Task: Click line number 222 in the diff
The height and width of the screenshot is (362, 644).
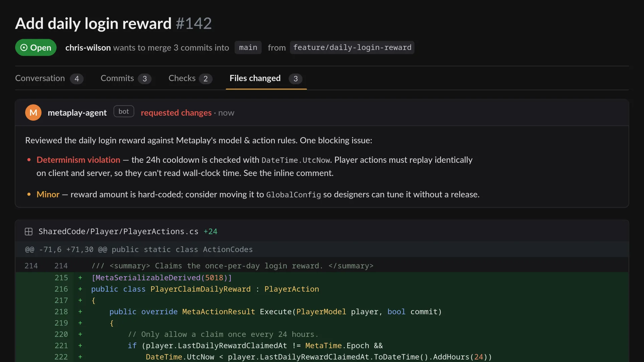Action: (x=61, y=357)
